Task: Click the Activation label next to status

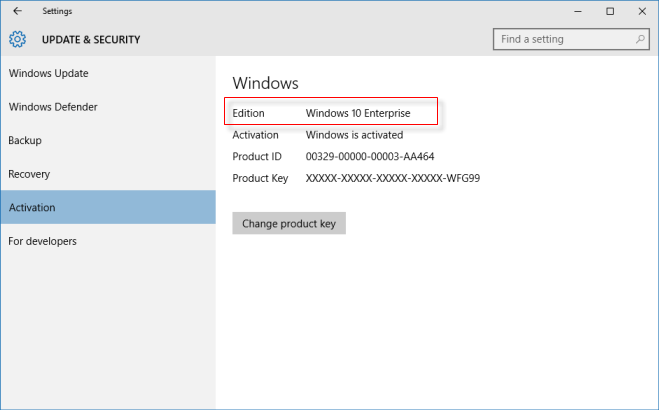Action: pyautogui.click(x=256, y=135)
